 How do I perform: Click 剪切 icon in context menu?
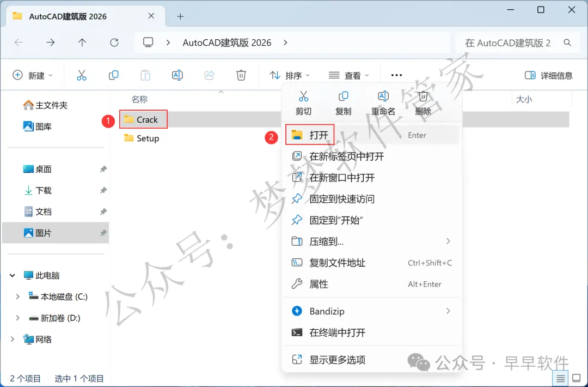coord(303,96)
